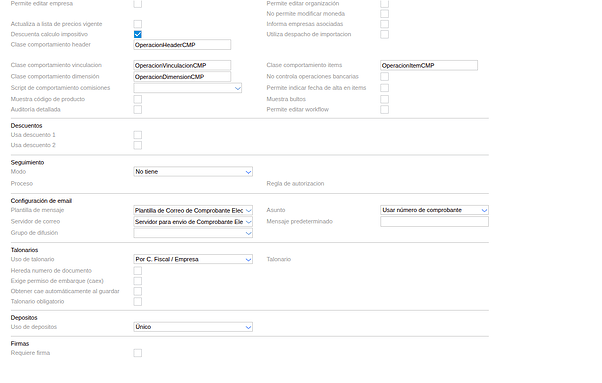The height and width of the screenshot is (383, 602).
Task: Click the 'Firmas' section heading
Action: [20, 343]
